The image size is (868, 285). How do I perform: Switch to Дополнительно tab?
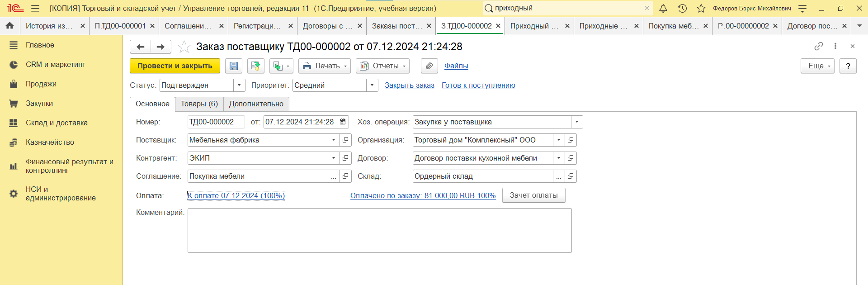click(x=256, y=104)
